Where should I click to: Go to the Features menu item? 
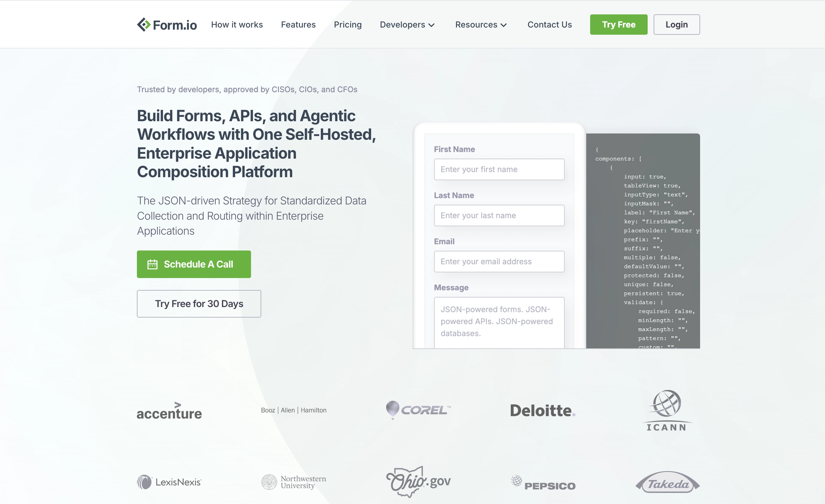pos(298,25)
